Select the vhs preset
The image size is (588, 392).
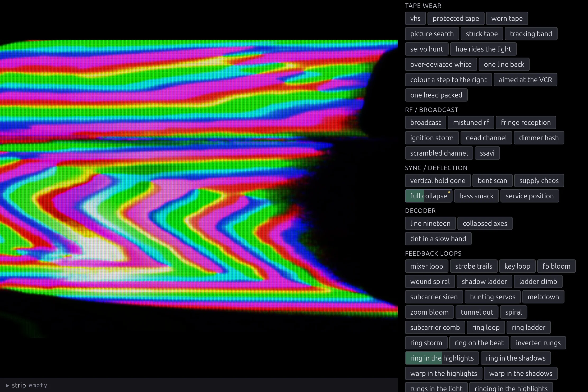tap(415, 18)
